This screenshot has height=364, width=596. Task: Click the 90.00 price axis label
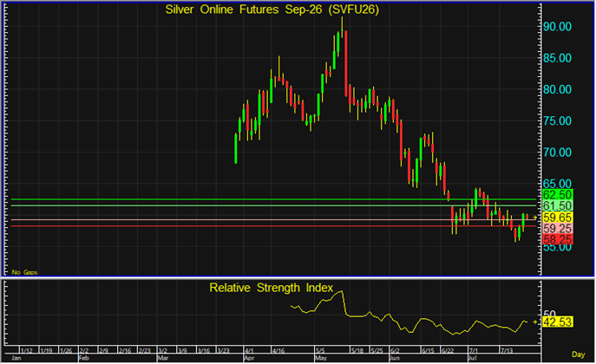[x=557, y=27]
